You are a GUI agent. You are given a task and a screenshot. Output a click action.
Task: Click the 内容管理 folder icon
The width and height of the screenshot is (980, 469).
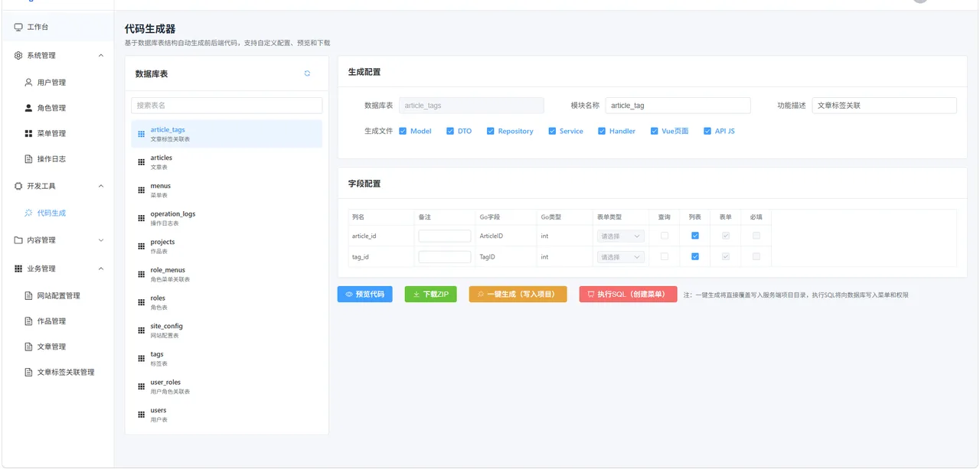[x=18, y=240]
